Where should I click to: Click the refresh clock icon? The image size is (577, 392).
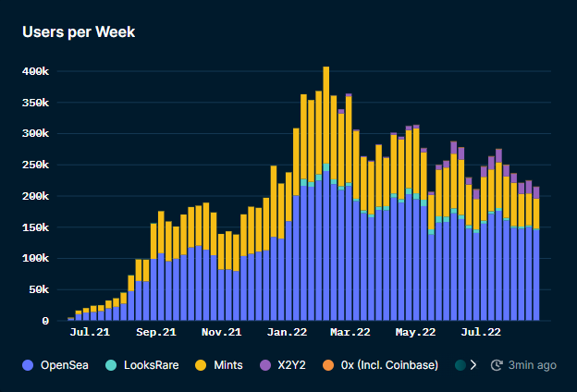[496, 365]
